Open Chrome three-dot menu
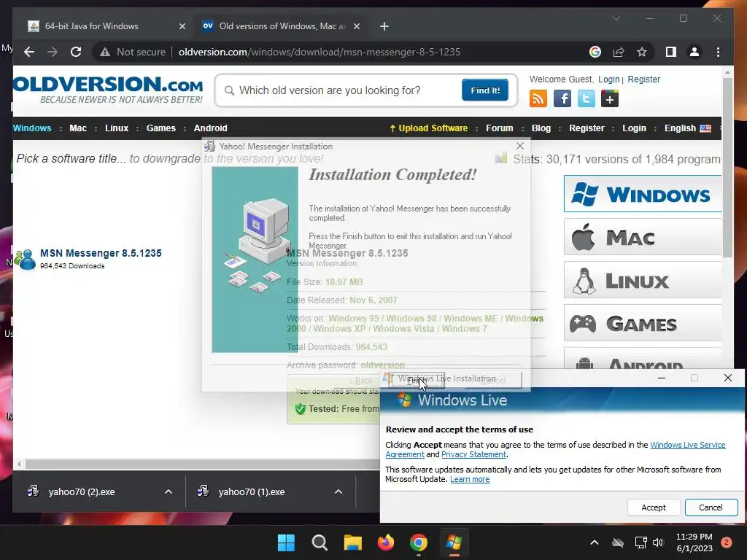Screen dimensions: 747x560 pos(718,52)
